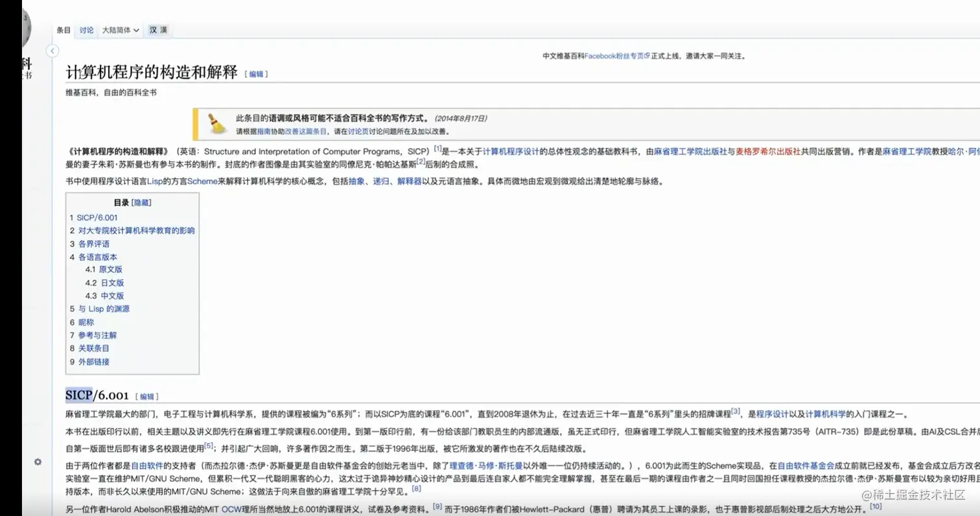The image size is (980, 516).
Task: Follow the 计算机程序设计 link
Action: 511,151
